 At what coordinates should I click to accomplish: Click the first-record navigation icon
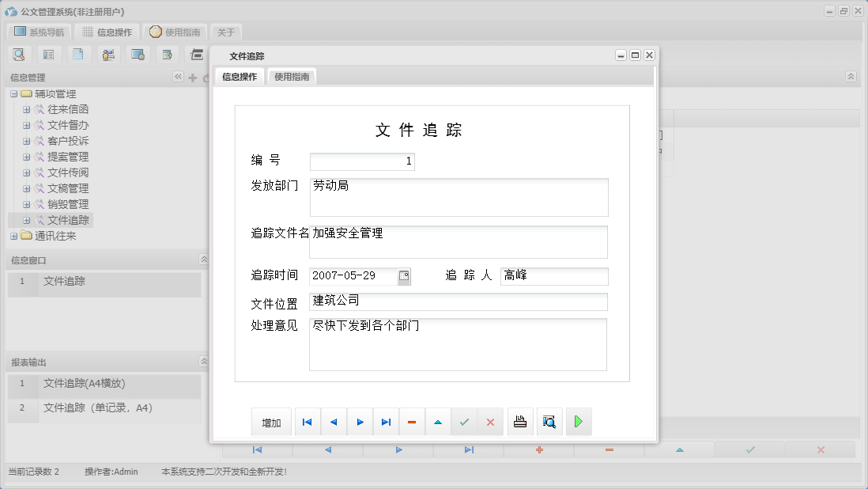pos(307,422)
